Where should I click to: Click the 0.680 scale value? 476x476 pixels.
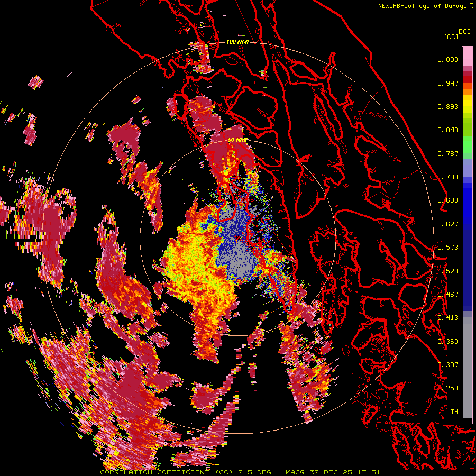coord(448,200)
